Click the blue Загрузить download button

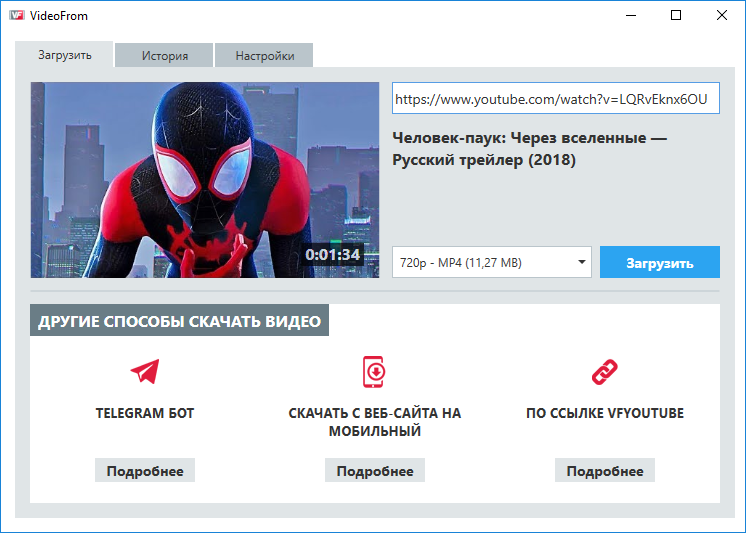click(x=659, y=262)
